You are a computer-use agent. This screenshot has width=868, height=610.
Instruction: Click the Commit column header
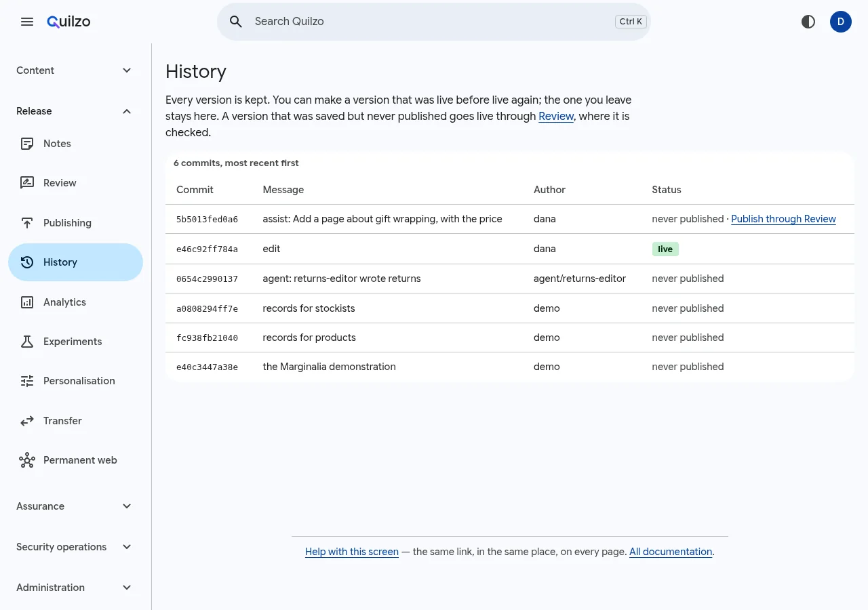195,190
